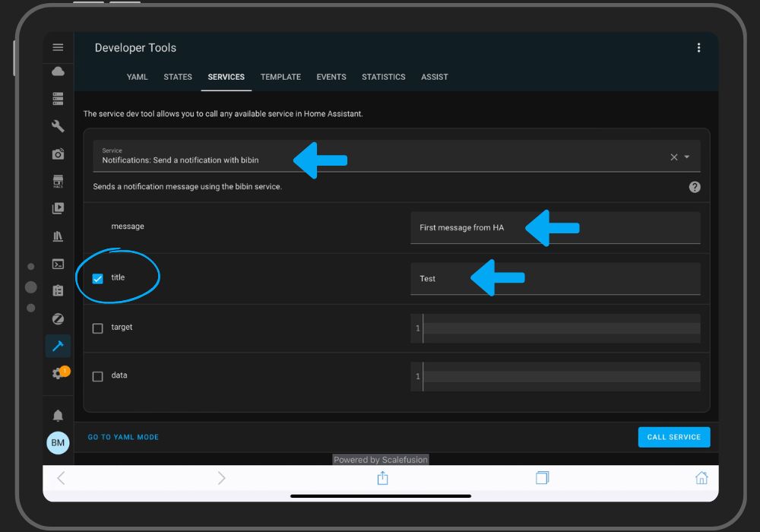Click the help question mark icon

pos(694,186)
